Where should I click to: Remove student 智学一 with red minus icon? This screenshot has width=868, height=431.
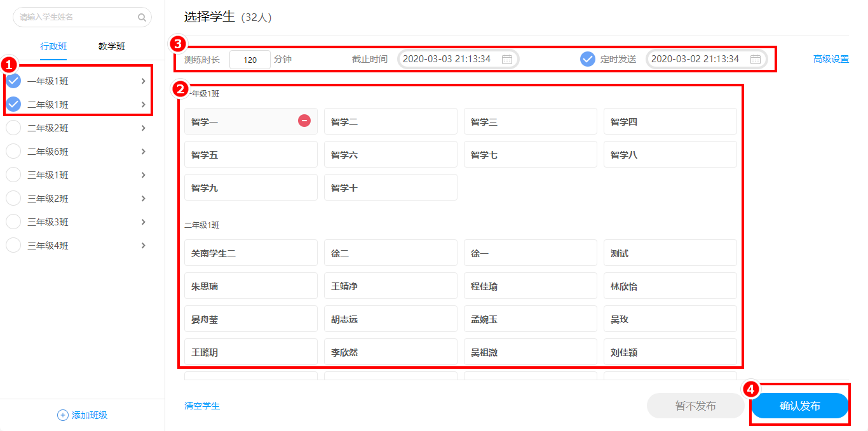tap(304, 121)
